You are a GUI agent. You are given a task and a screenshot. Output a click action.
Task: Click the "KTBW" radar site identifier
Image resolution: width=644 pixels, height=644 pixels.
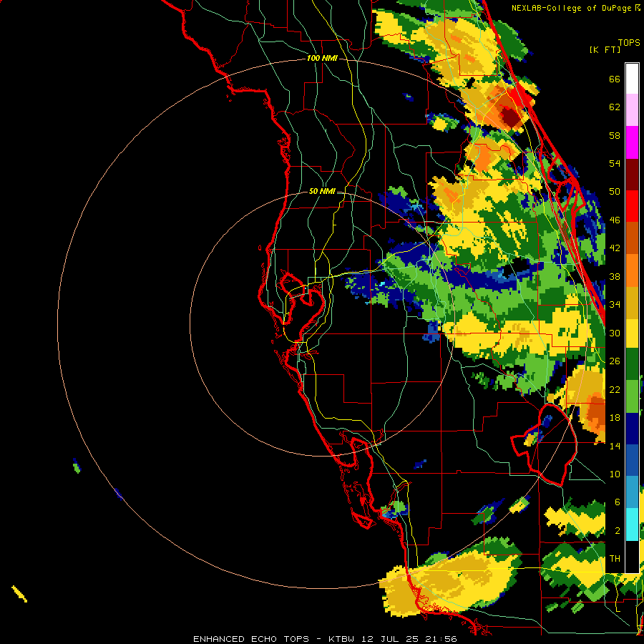click(341, 639)
